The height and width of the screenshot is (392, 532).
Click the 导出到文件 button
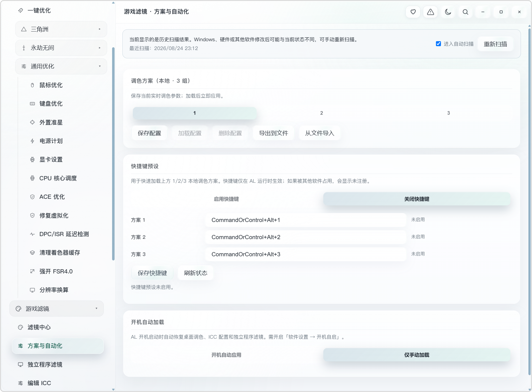click(x=273, y=133)
